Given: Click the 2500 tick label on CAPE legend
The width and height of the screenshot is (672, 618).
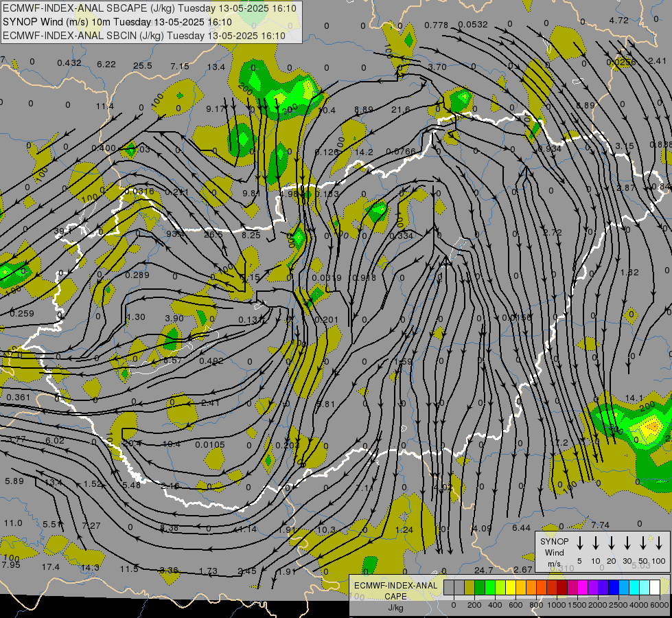Looking at the screenshot, I should [x=618, y=605].
